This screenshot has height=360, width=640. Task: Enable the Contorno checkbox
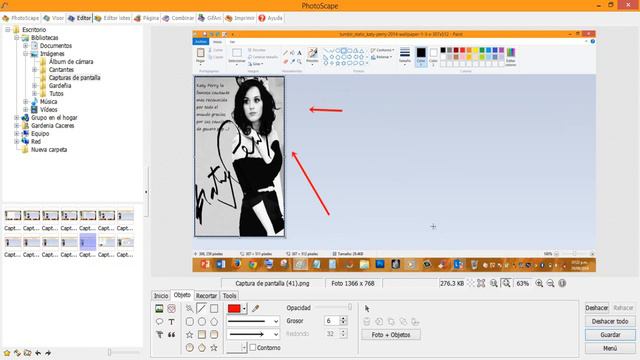pos(253,348)
